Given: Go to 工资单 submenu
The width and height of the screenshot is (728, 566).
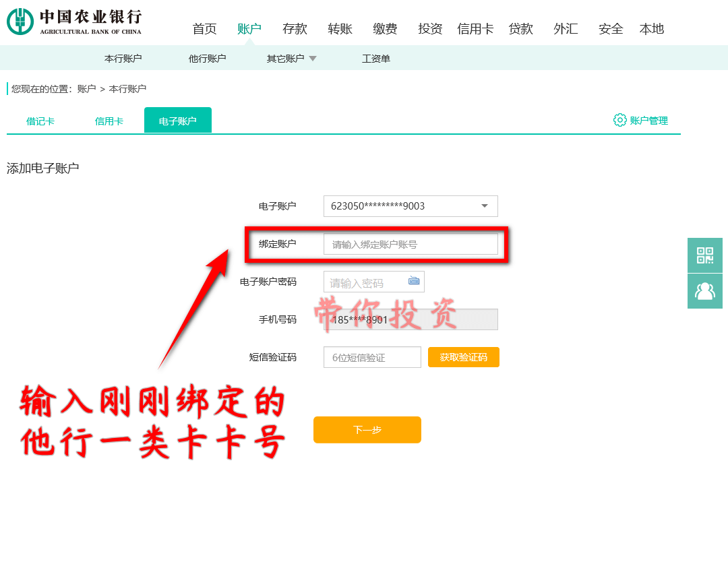Looking at the screenshot, I should pos(375,59).
